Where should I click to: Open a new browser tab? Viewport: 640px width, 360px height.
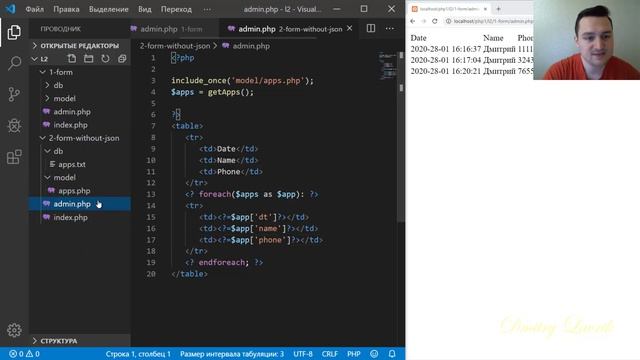(498, 9)
